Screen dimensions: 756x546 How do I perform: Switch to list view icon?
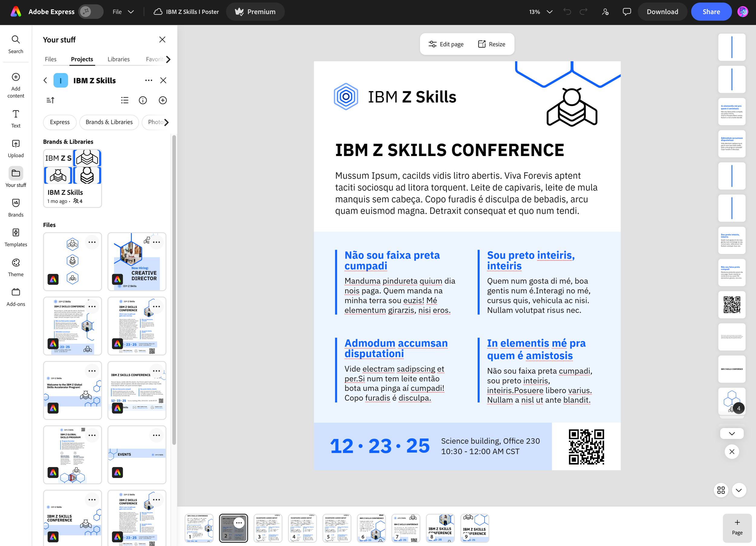(x=124, y=100)
